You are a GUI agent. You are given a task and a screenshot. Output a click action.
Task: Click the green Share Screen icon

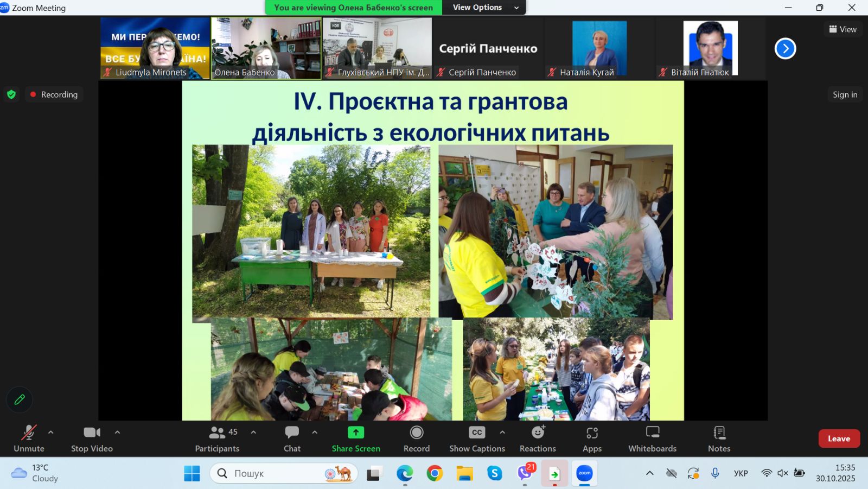(x=356, y=433)
